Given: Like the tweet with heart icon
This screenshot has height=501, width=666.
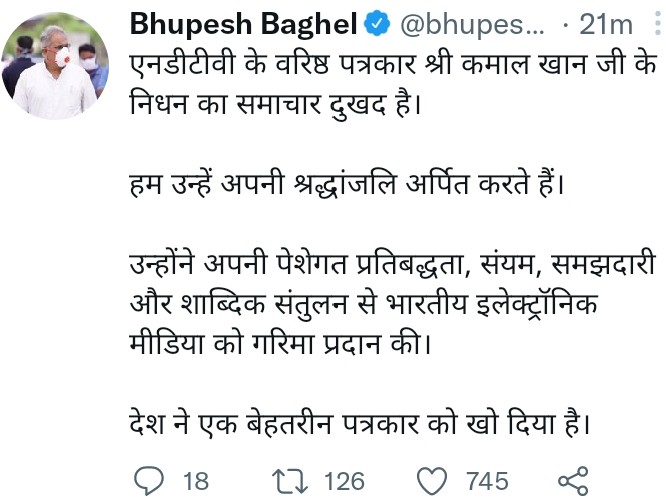Looking at the screenshot, I should tap(432, 481).
